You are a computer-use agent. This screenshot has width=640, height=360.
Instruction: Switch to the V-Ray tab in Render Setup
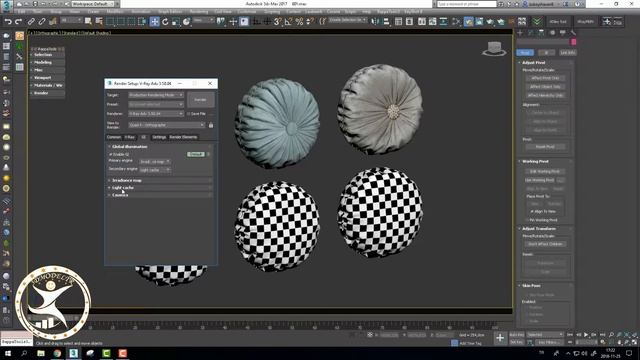130,137
